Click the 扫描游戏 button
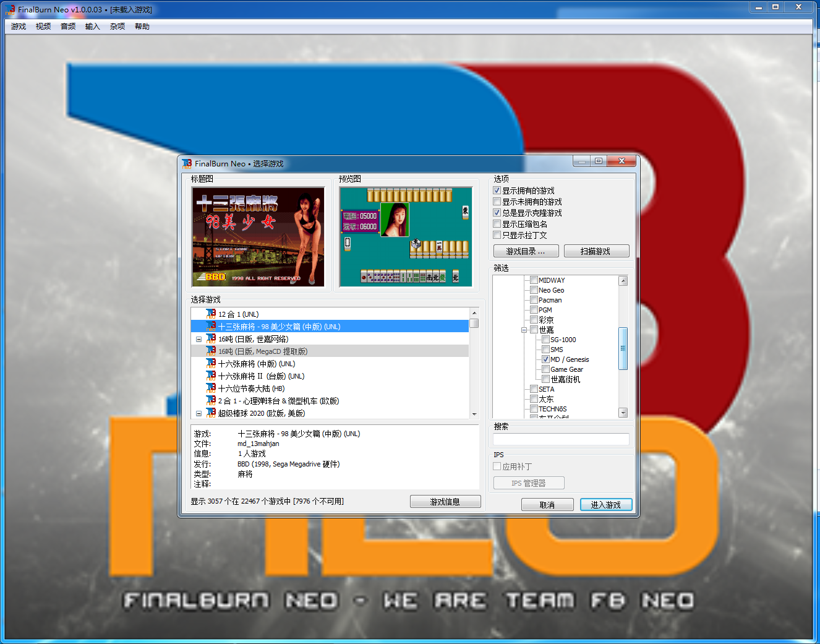This screenshot has height=644, width=820. pos(596,251)
